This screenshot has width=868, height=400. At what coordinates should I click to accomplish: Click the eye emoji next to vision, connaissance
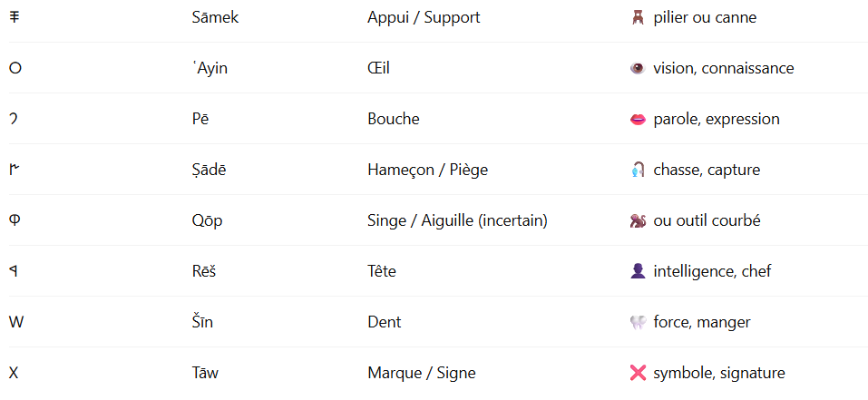(638, 69)
